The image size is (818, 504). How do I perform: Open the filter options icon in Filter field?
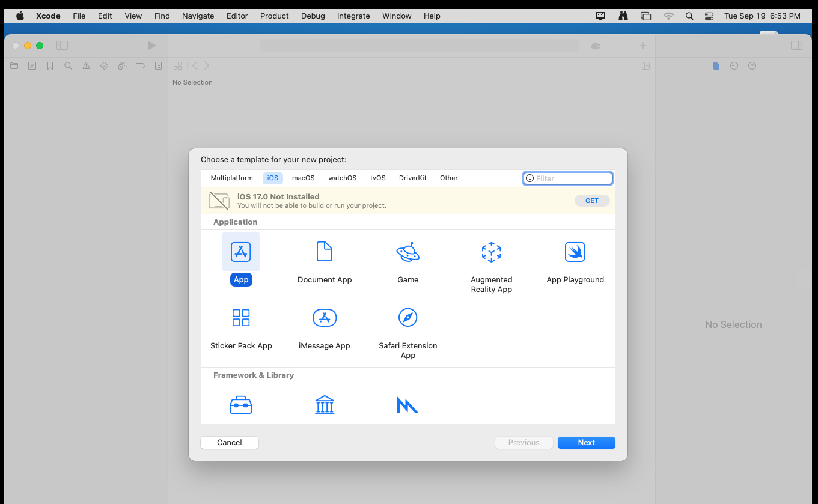click(x=530, y=178)
